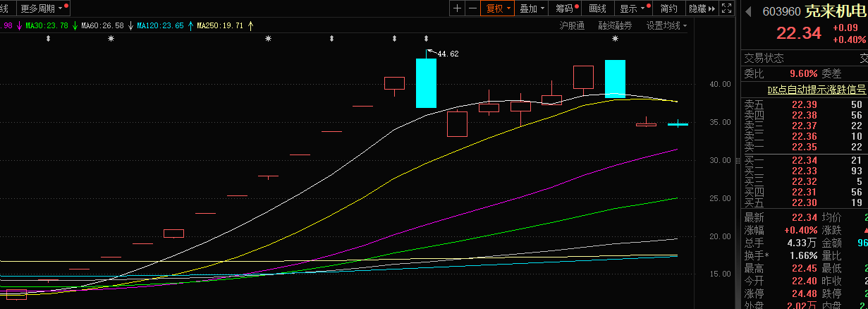Open the 更多周期 period dropdown

point(42,8)
